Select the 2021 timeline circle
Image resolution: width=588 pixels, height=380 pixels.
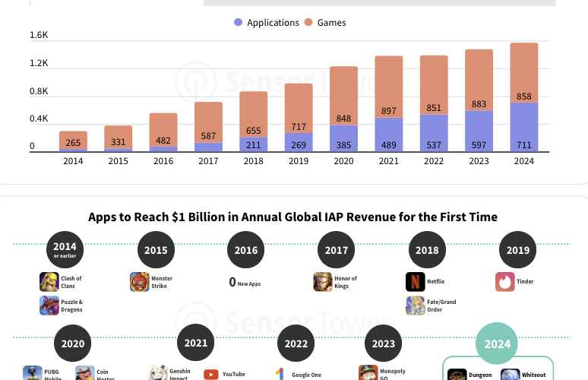(196, 343)
